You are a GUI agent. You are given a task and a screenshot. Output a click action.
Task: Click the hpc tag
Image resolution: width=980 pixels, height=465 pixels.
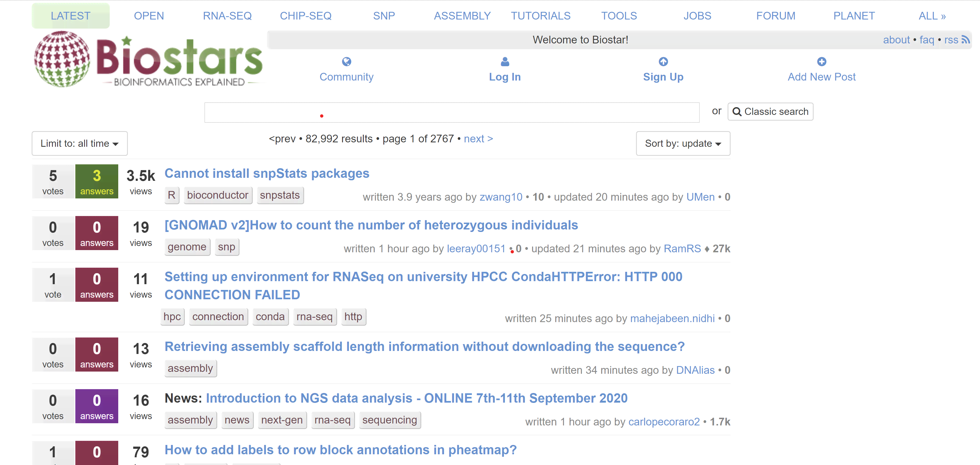[172, 317]
